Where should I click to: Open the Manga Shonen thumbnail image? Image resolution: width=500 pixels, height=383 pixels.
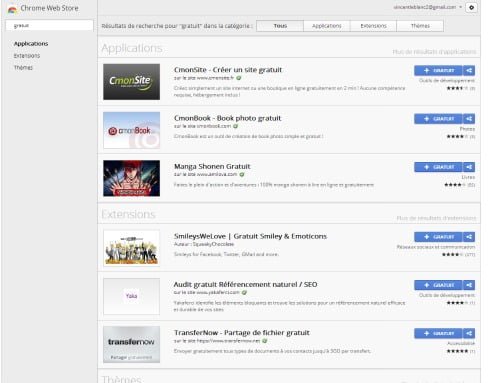click(x=131, y=178)
